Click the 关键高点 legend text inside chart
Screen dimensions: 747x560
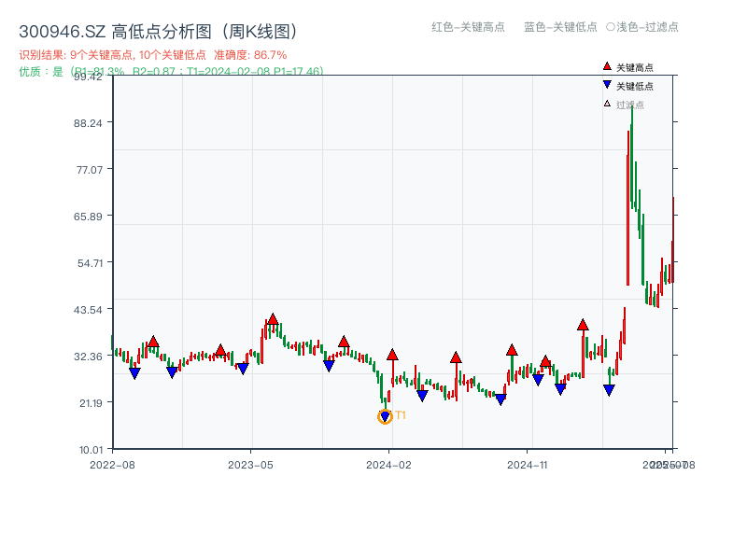point(635,67)
